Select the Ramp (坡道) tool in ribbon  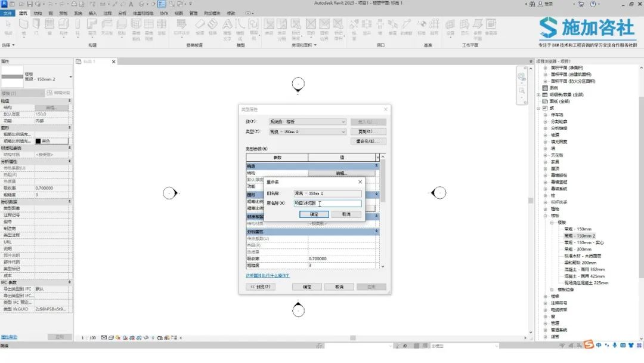(x=200, y=27)
